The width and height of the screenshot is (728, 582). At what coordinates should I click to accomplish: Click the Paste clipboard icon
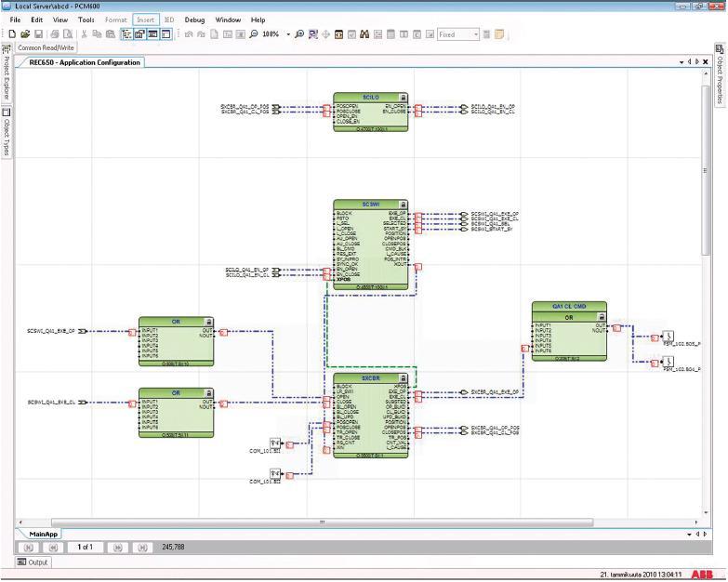point(111,33)
